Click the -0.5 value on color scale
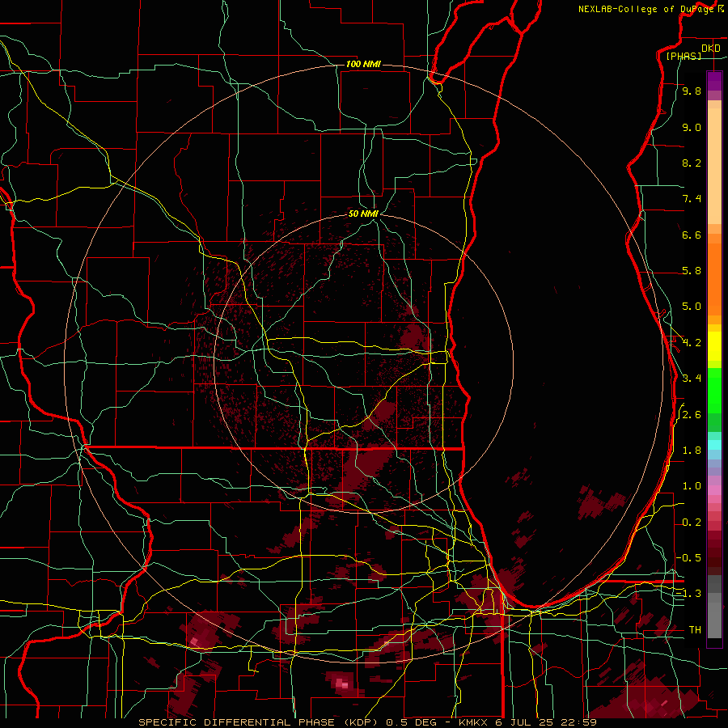Viewport: 728px width, 728px height. 688,557
